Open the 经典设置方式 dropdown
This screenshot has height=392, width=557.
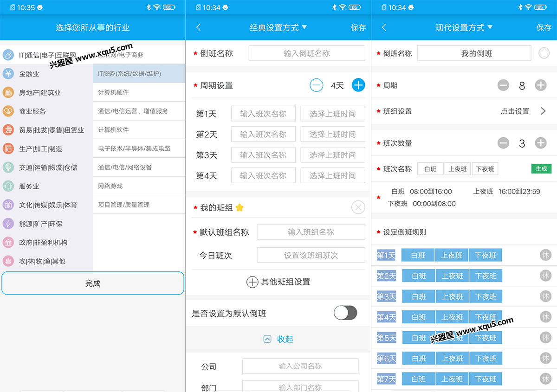tap(278, 27)
